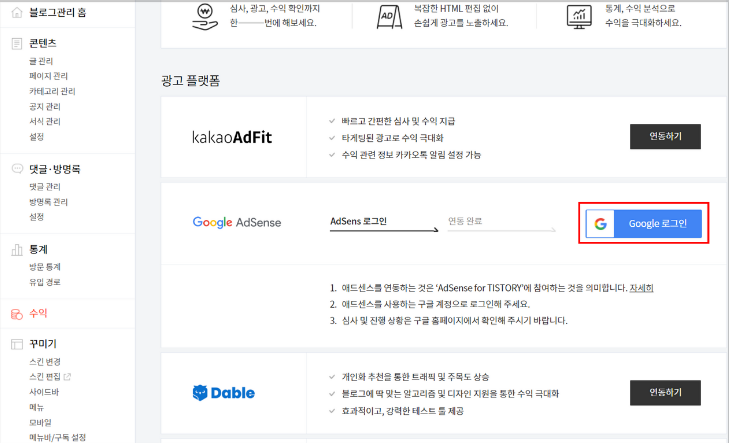Open the 댓글·방명록 section heading
This screenshot has width=729, height=443.
coord(54,169)
